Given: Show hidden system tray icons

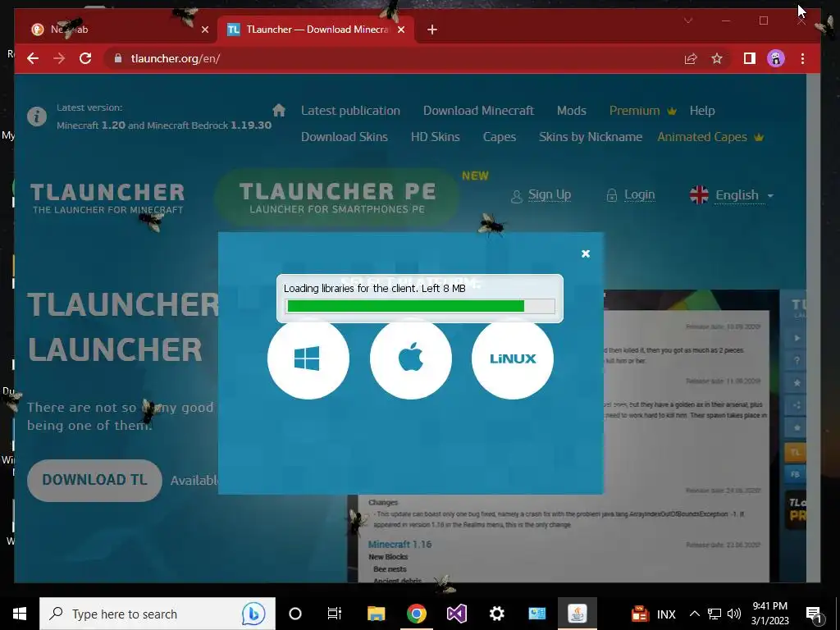Looking at the screenshot, I should pyautogui.click(x=694, y=614).
